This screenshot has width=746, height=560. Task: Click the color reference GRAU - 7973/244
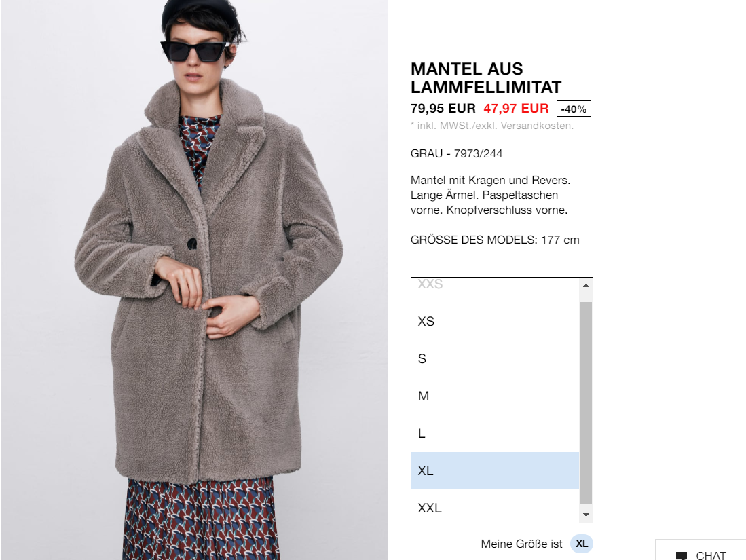coord(456,153)
